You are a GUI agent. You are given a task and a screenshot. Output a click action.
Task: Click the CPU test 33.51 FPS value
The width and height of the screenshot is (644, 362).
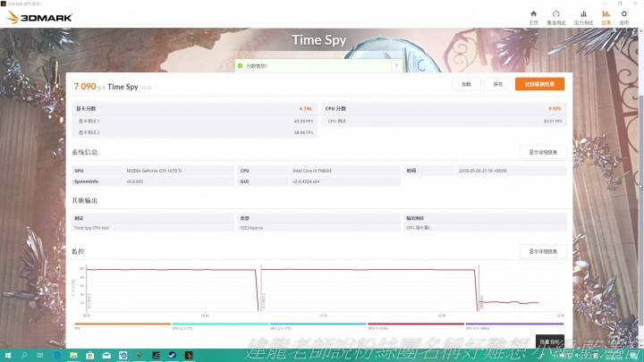(x=553, y=122)
